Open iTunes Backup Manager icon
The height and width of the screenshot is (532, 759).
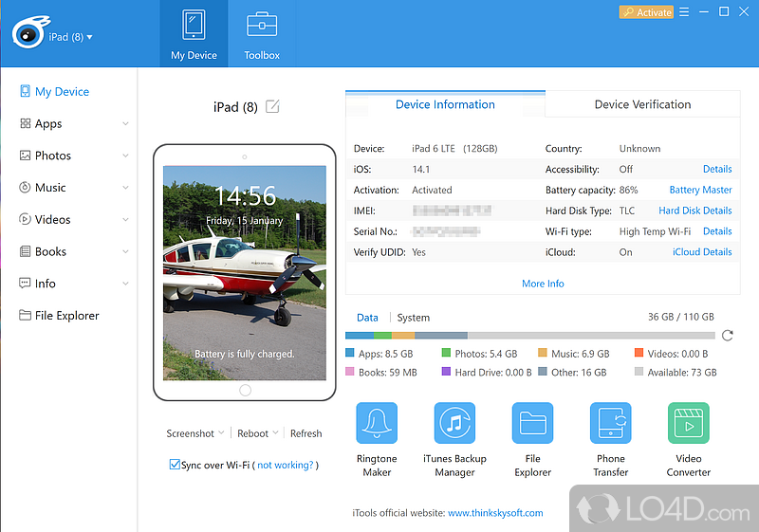click(454, 423)
